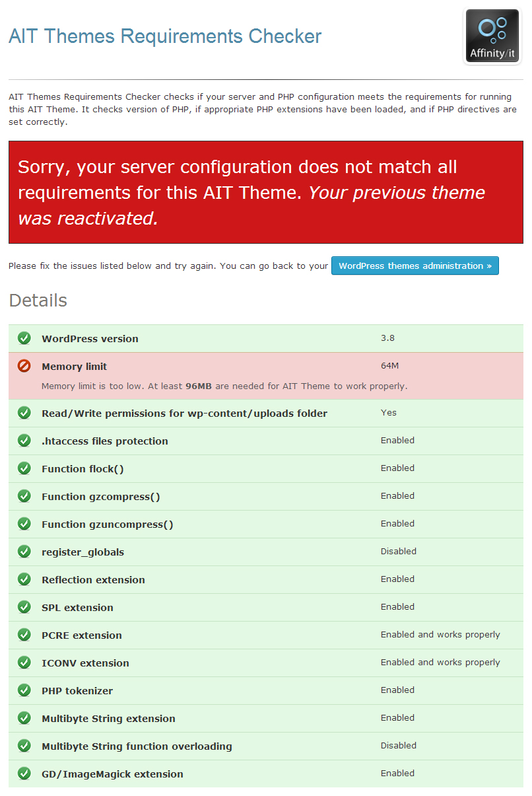Click the check icon beside register_globals
The image size is (532, 796).
(x=24, y=552)
